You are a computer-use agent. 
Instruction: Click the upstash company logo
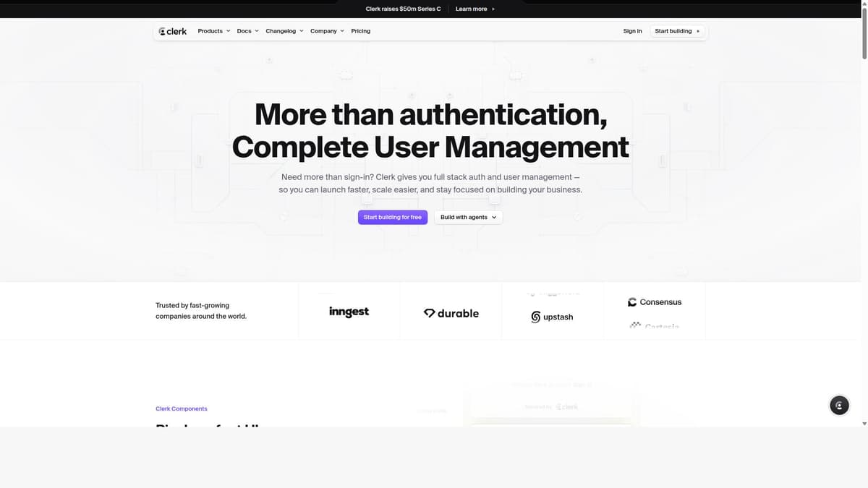[552, 317]
